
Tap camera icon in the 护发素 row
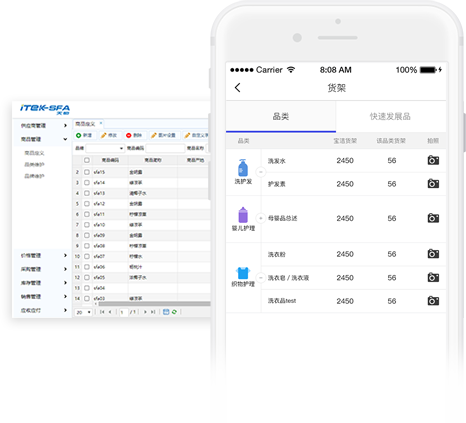coord(433,184)
